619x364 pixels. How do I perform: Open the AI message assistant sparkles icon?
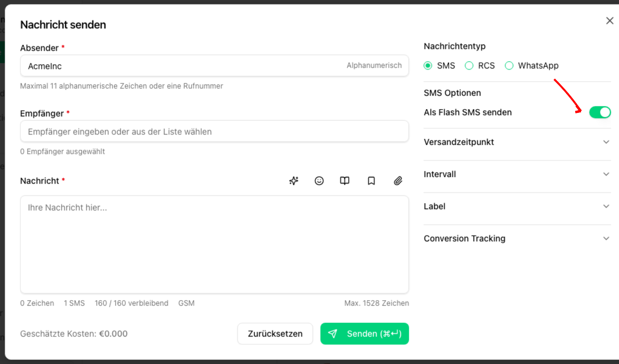(x=293, y=180)
